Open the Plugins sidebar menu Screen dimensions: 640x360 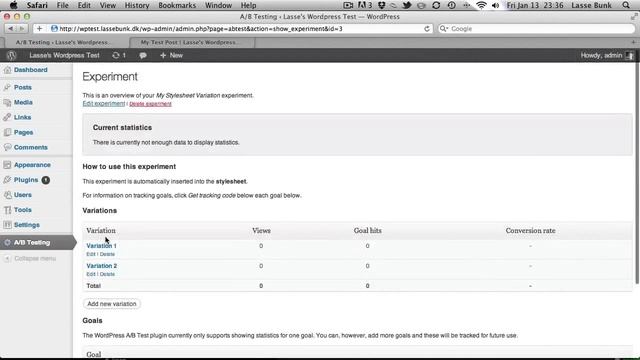pos(26,180)
